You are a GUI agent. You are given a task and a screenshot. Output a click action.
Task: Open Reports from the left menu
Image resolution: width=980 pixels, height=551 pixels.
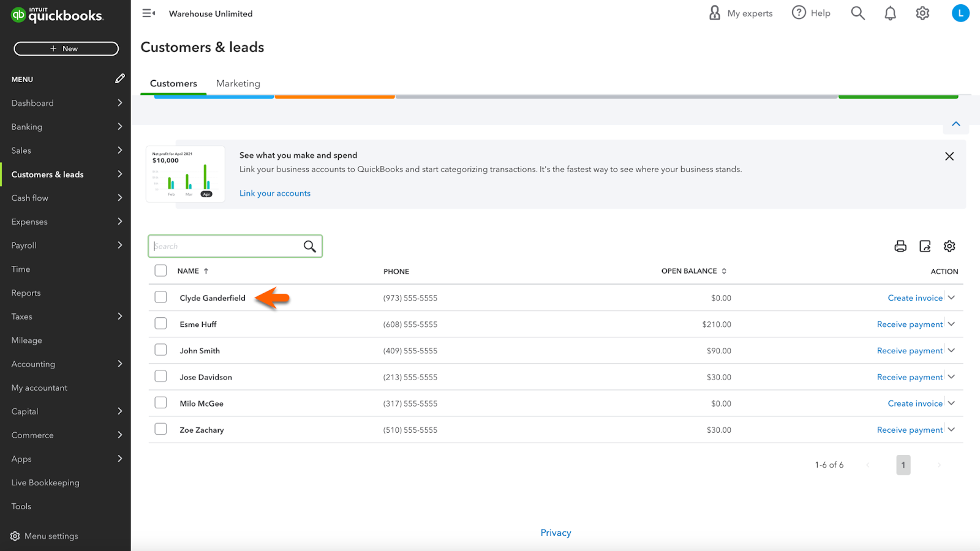pos(26,293)
